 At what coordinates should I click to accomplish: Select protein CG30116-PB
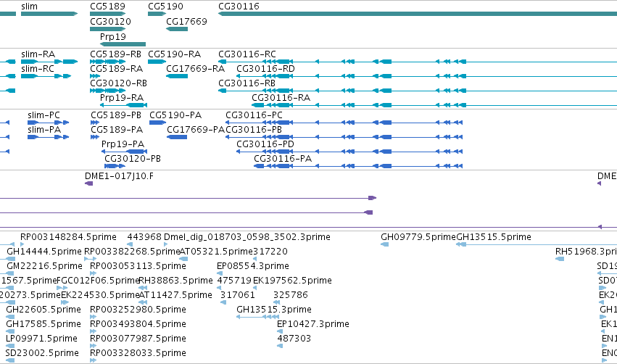pos(254,130)
